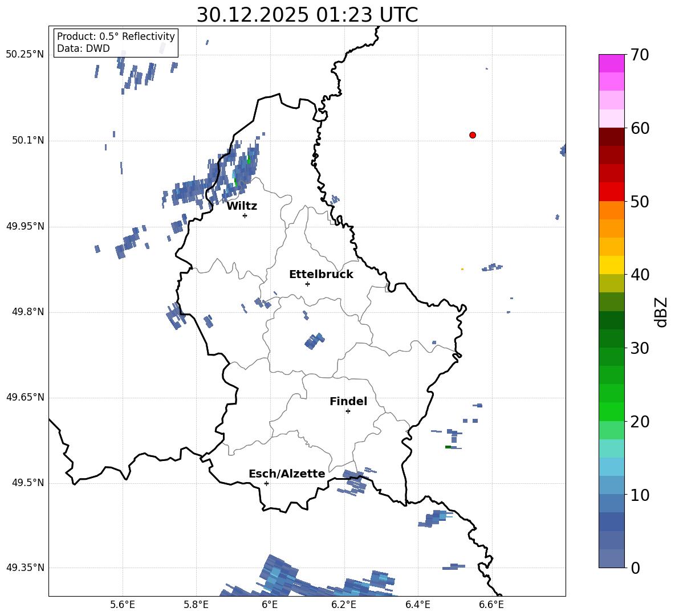Click the 20 tick on colorbar
The image size is (675, 616).
point(640,421)
